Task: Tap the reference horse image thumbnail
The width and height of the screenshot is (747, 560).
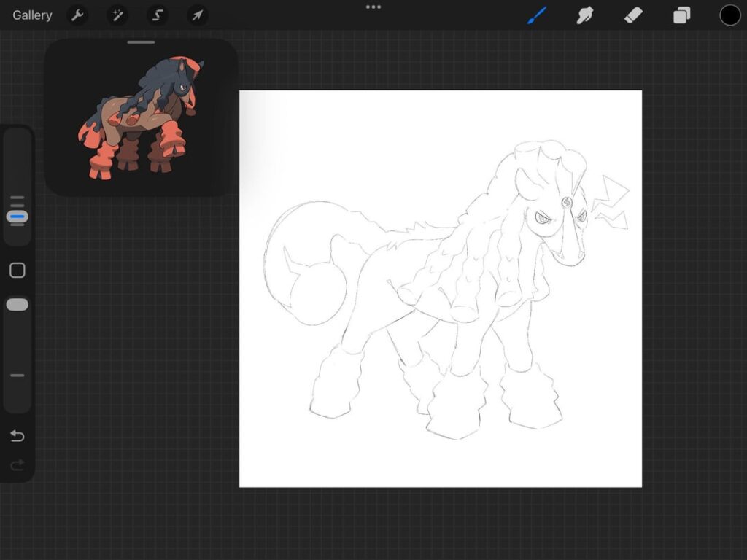Action: (x=141, y=117)
